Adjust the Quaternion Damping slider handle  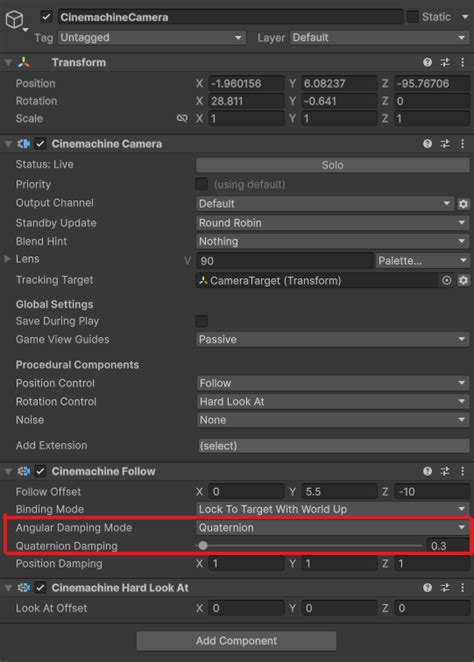[203, 546]
